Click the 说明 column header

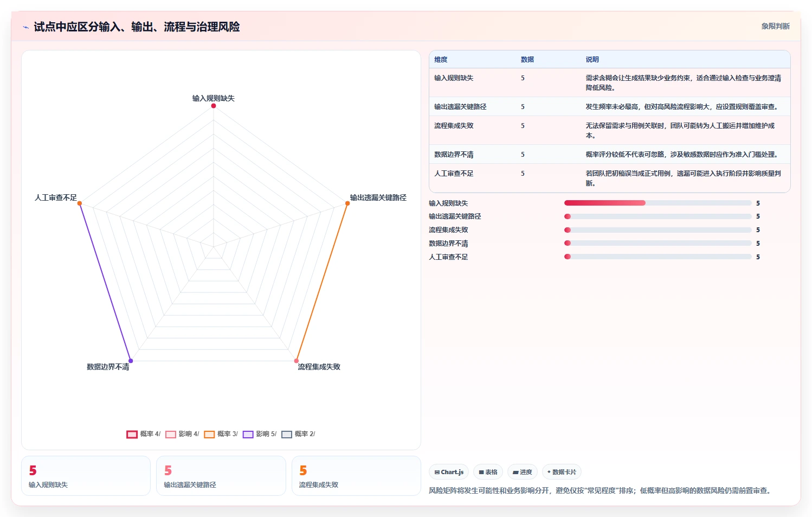click(592, 60)
